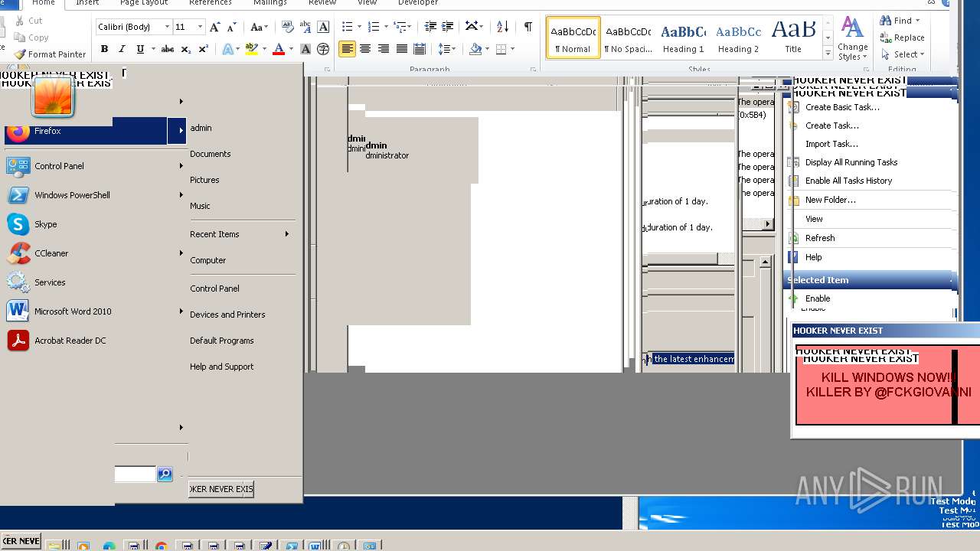Apply the Title style
This screenshot has width=980, height=551.
tap(793, 38)
